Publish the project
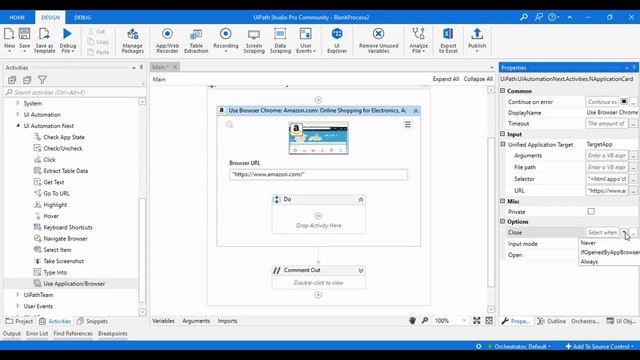The image size is (640, 360). point(477,40)
